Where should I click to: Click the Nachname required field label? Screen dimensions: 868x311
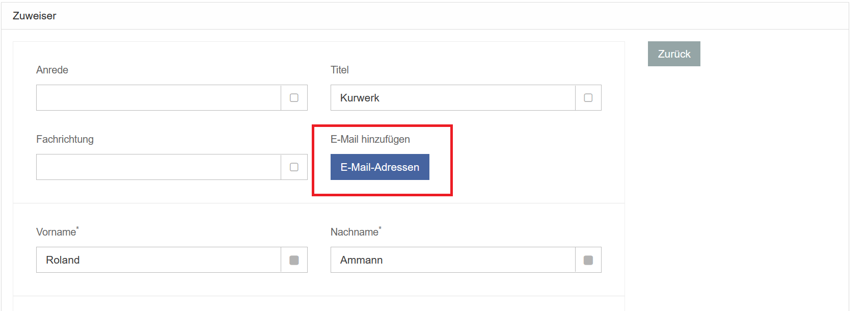(355, 232)
